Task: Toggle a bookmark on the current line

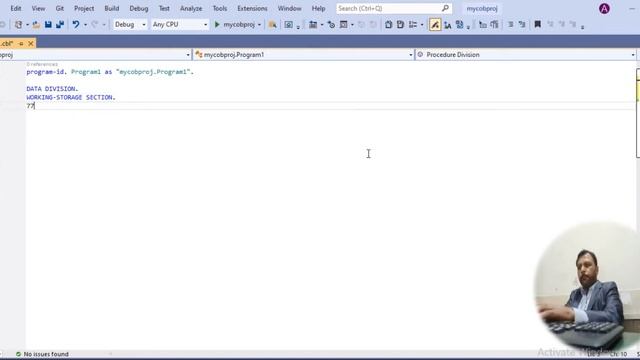Action: (x=538, y=25)
